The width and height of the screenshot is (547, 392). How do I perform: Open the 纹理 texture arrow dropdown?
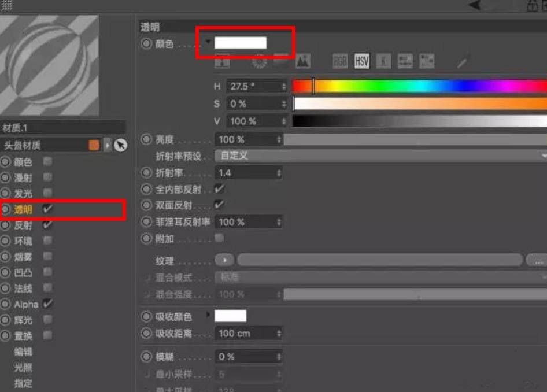pyautogui.click(x=224, y=260)
